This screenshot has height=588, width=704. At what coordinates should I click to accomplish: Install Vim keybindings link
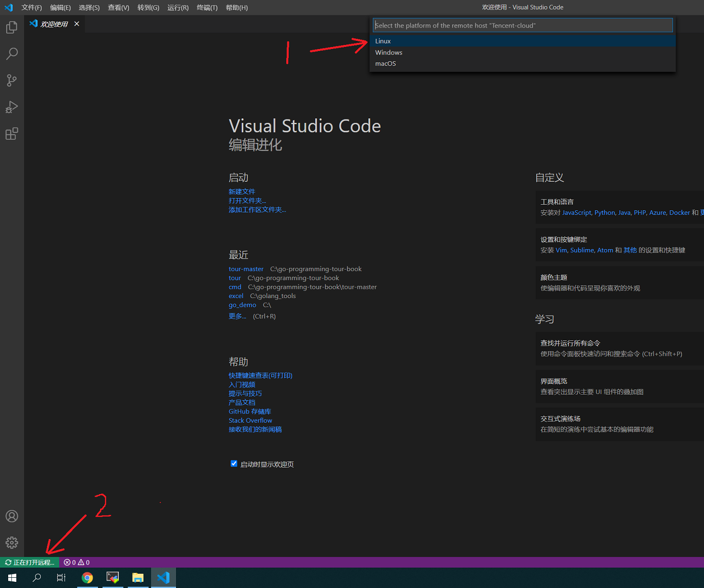(x=561, y=250)
